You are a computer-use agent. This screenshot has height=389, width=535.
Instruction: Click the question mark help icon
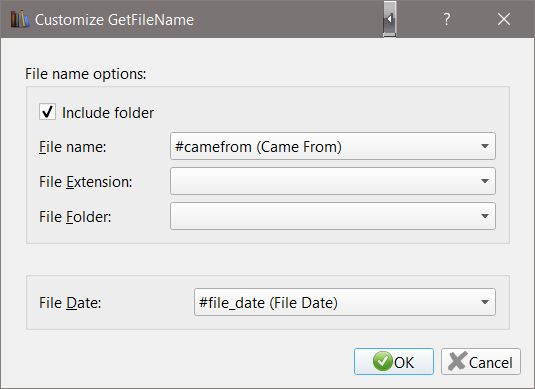446,19
